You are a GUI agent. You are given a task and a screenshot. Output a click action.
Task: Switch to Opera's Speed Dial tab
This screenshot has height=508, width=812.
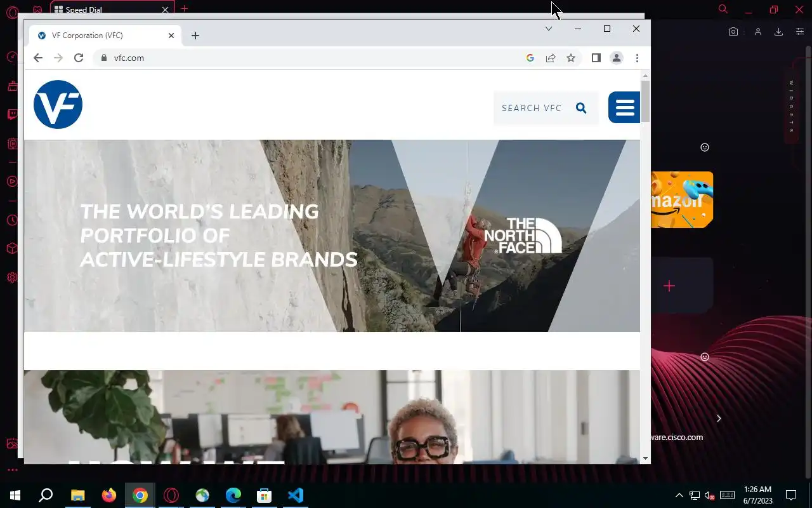(111, 10)
